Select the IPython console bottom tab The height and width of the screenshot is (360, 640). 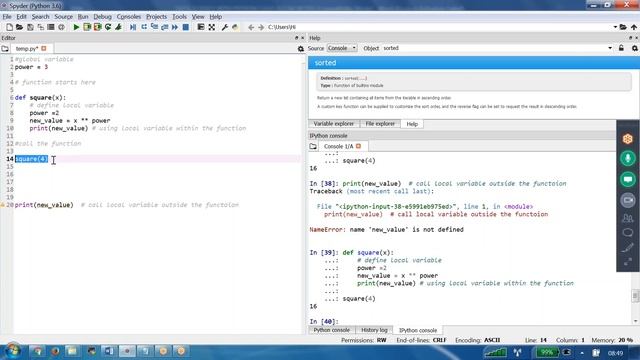pyautogui.click(x=418, y=330)
